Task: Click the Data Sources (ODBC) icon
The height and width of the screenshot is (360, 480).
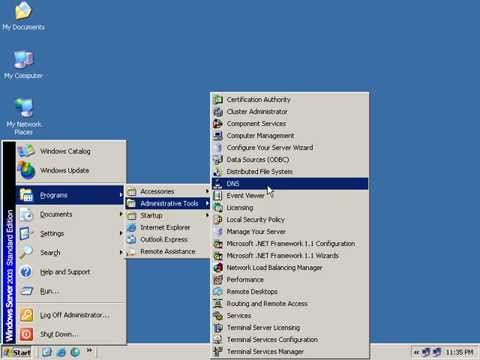Action: (218, 159)
